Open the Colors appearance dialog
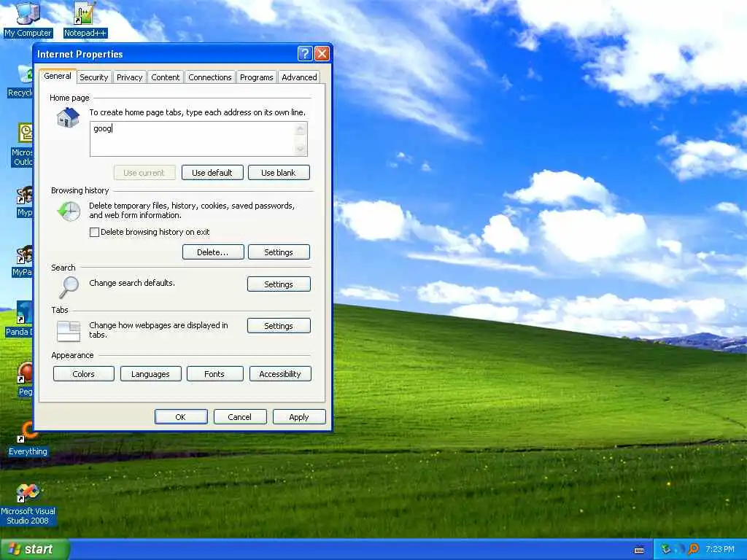Viewport: 747px width, 560px height. click(83, 374)
